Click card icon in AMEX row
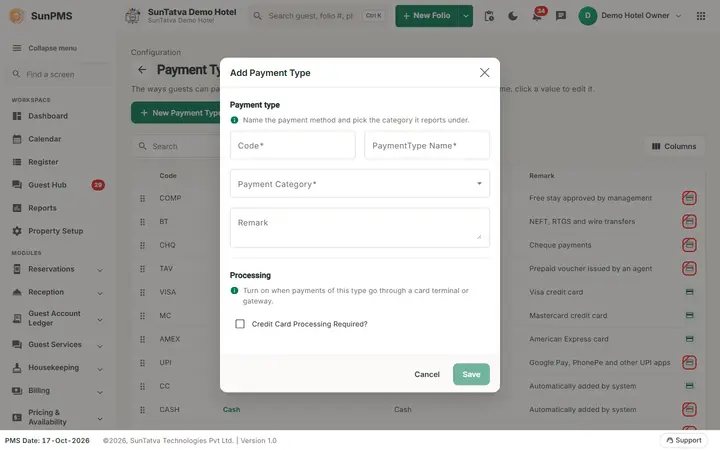Viewport: 720px width, 450px height. (689, 339)
